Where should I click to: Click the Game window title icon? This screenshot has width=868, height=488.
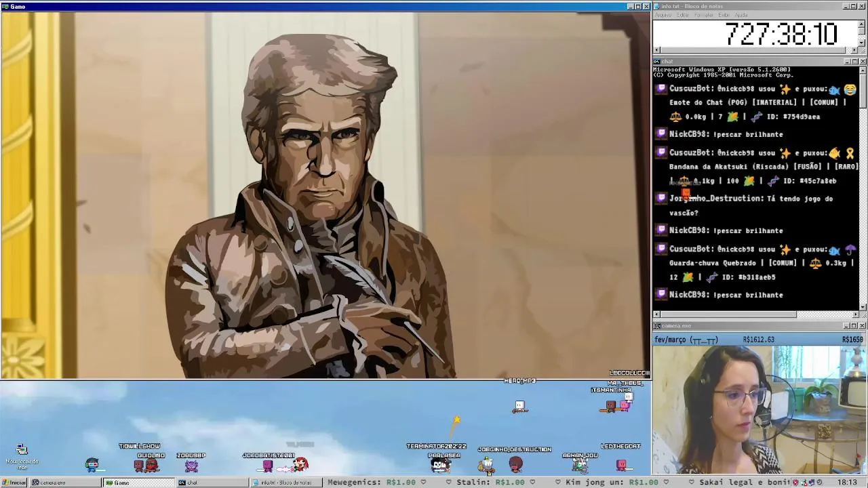5,7
